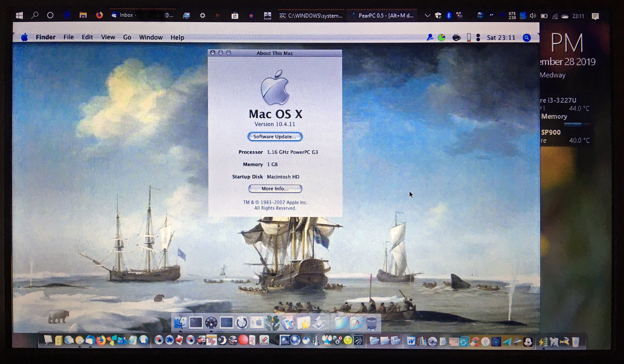Image resolution: width=624 pixels, height=364 pixels.
Task: Open the Windows notification center icon
Action: pos(595,16)
